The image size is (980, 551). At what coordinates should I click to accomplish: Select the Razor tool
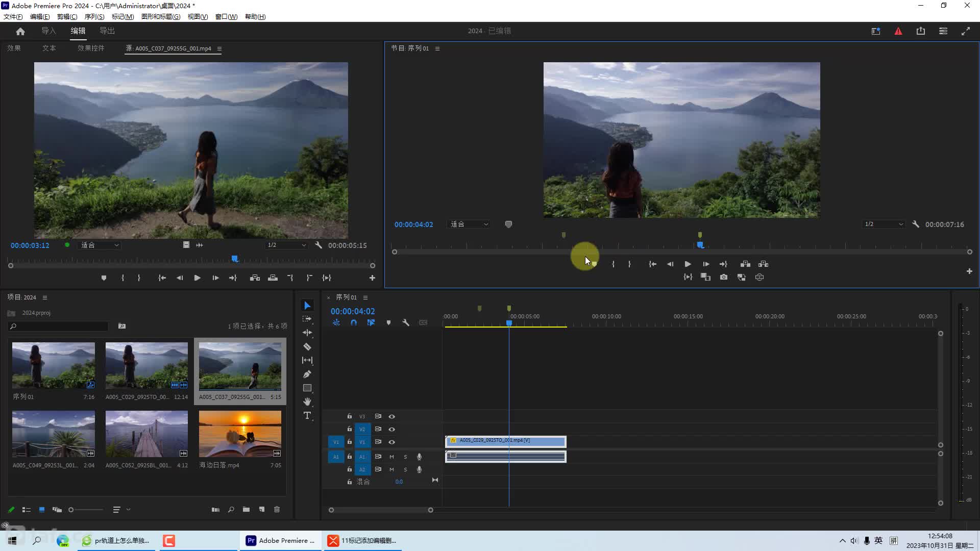click(307, 346)
